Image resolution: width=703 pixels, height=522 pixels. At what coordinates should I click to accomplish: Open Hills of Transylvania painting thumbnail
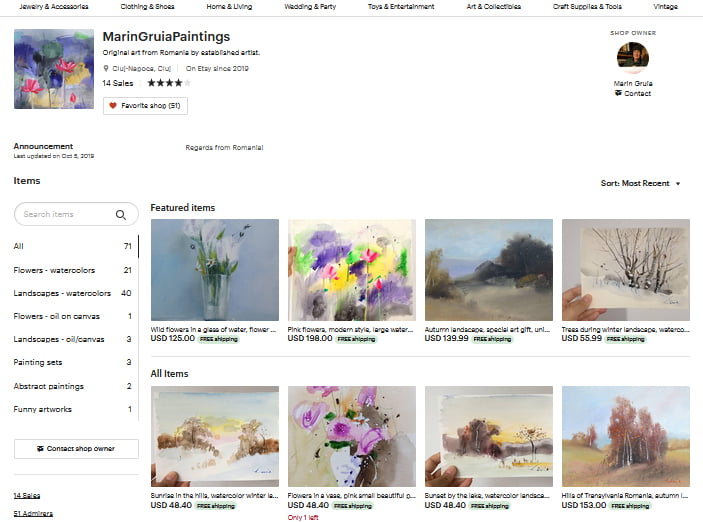click(625, 436)
